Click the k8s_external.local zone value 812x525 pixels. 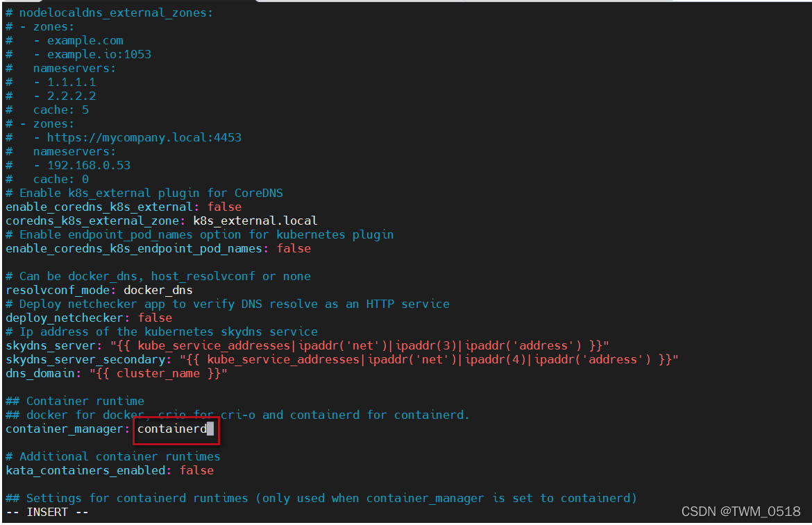click(255, 221)
